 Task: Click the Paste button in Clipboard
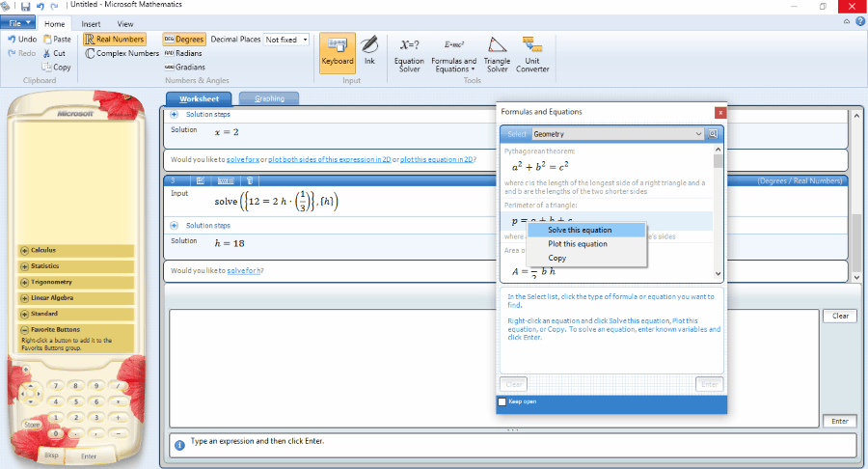point(57,40)
